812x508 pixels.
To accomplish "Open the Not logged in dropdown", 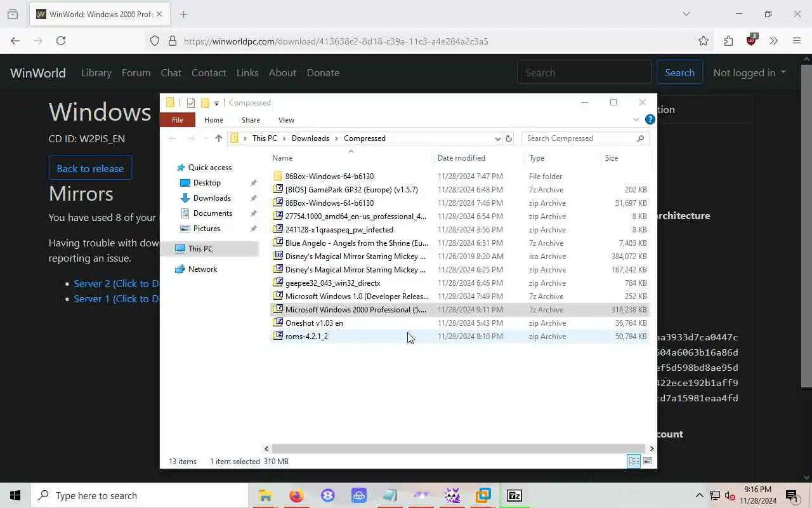I will [x=749, y=72].
